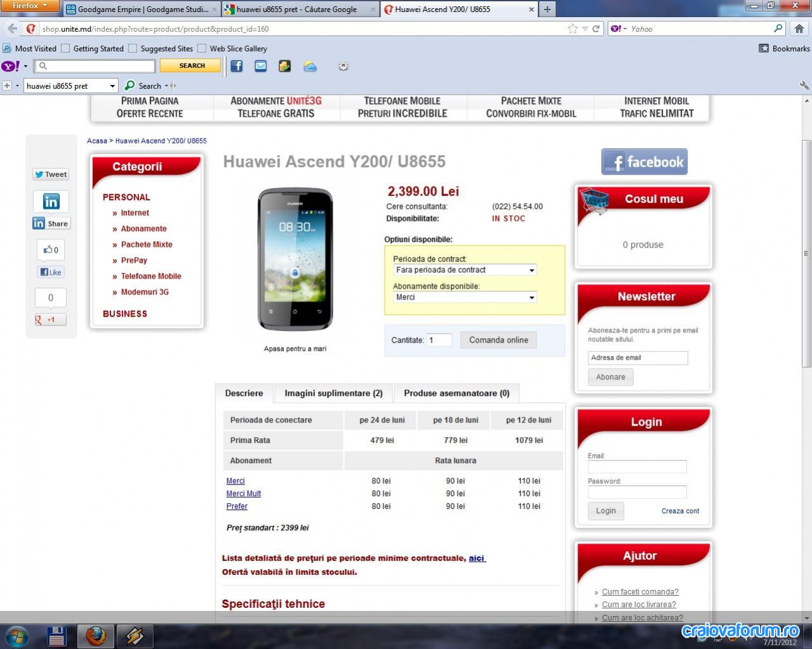Screen dimensions: 812x649
Task: Click the Prefer subscription link
Action: [x=237, y=506]
